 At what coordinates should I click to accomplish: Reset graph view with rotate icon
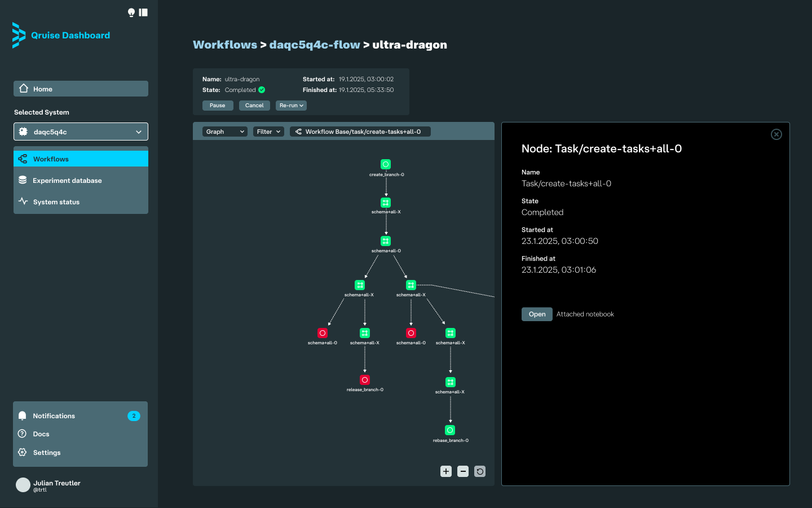coord(480,471)
